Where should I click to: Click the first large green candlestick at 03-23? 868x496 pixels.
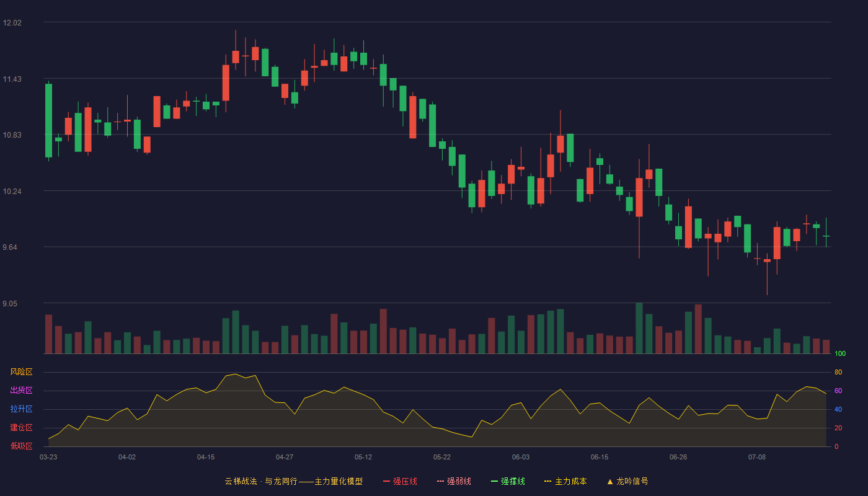tap(48, 121)
